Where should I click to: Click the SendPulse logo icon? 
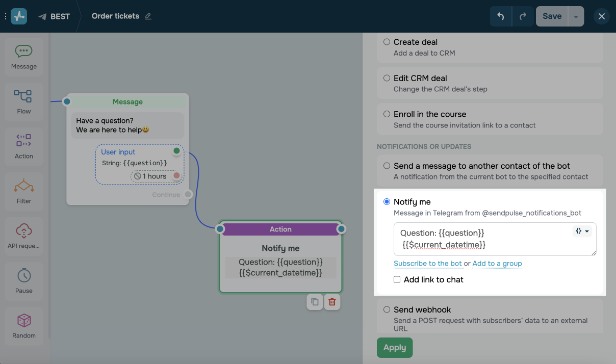point(18,16)
